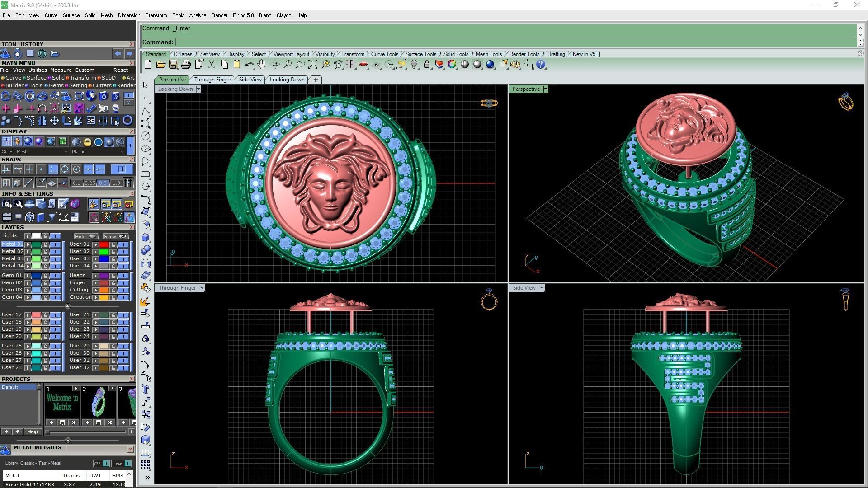
Task: Click the Zoom Extents icon
Action: (312, 65)
